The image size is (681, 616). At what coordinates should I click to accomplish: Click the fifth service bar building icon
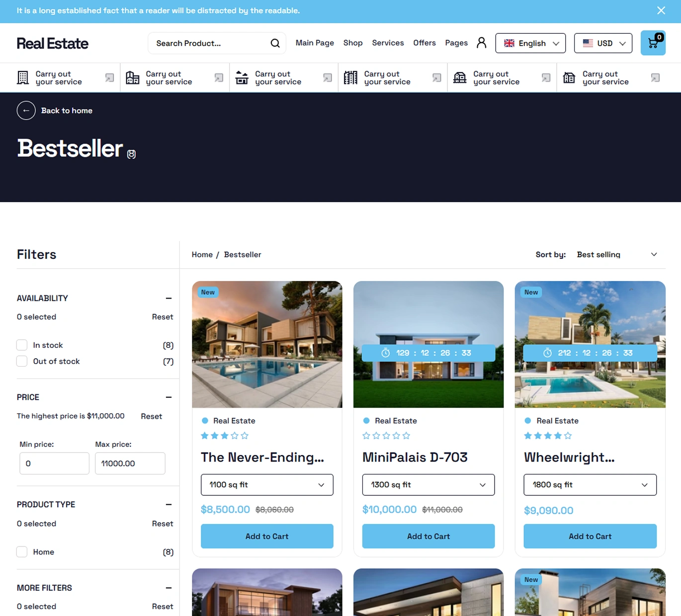tap(460, 77)
